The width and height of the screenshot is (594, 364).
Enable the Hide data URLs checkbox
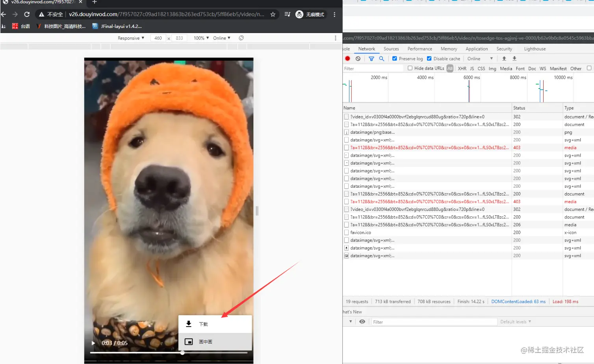pyautogui.click(x=410, y=68)
